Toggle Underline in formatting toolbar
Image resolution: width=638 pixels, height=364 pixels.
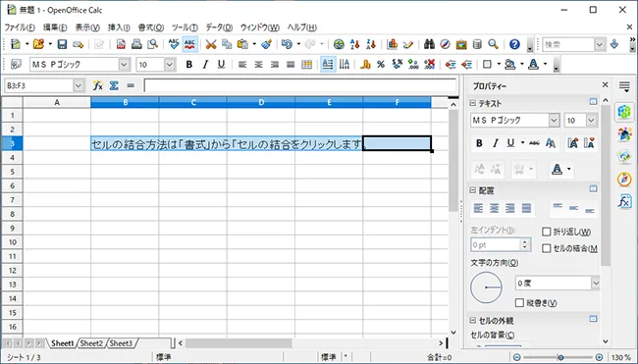[x=221, y=64]
